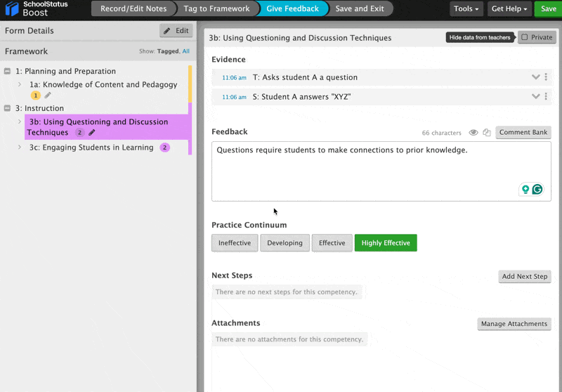562x392 pixels.
Task: Click pencil icon next to 1a Knowledge of Content
Action: click(48, 96)
